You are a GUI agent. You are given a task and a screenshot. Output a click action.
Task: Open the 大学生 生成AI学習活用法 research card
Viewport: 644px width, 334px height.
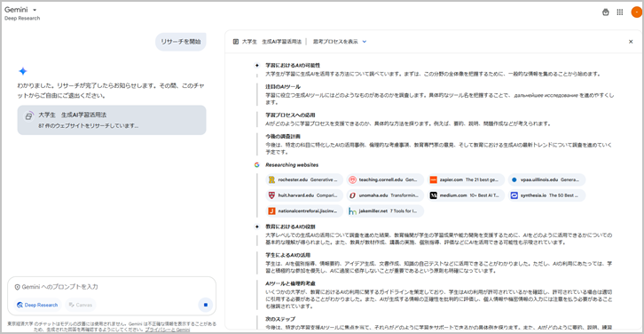click(112, 120)
